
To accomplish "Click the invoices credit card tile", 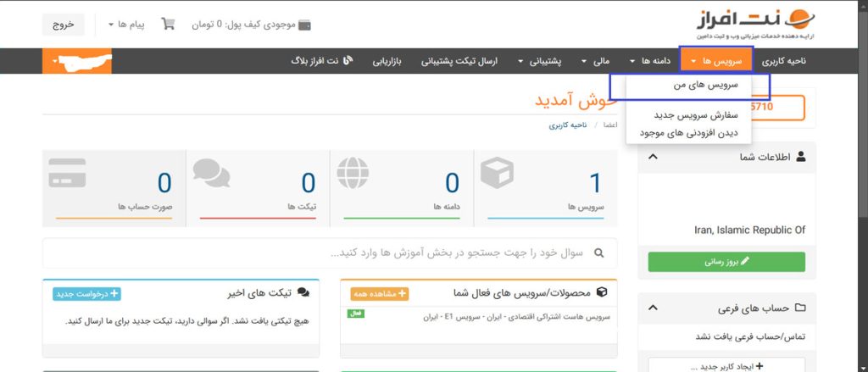I will point(113,184).
